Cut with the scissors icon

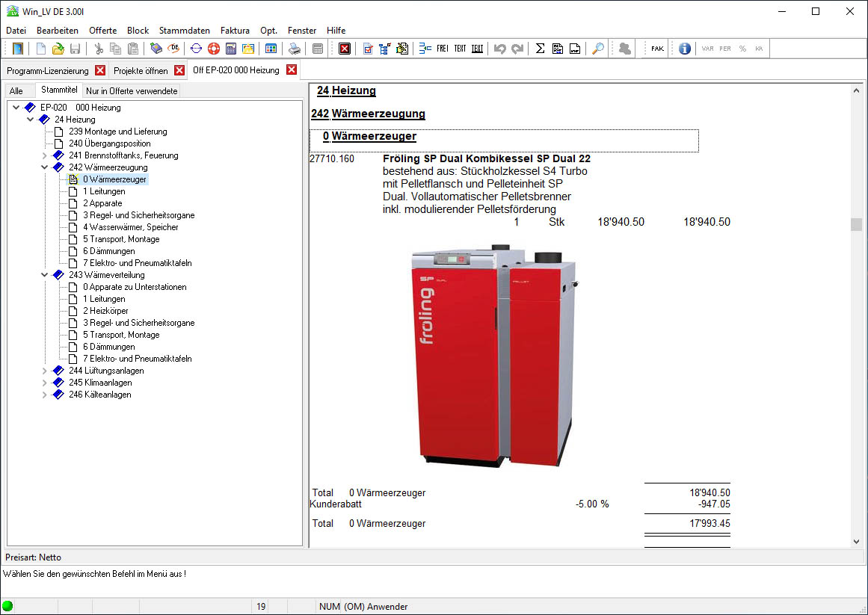(x=99, y=49)
